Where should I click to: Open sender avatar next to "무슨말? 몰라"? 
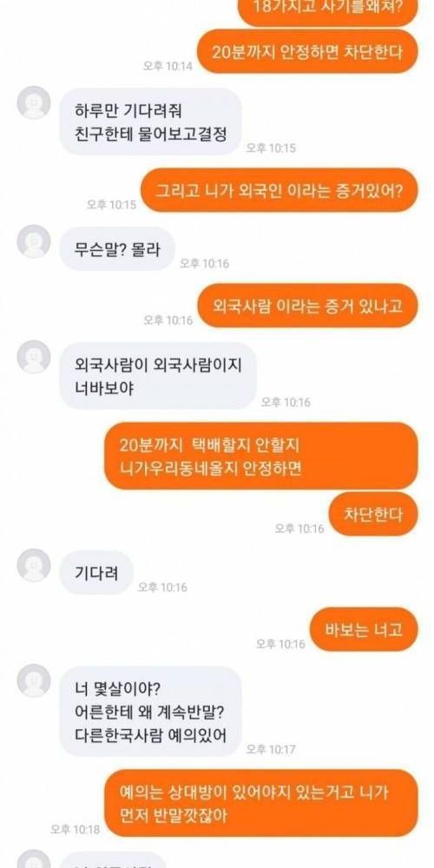(34, 241)
